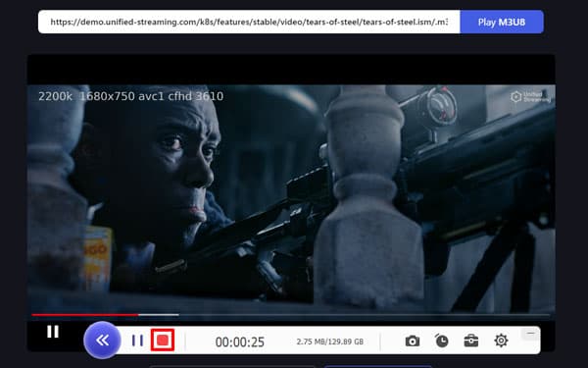Open the toolbox briefcase icon
This screenshot has height=368, width=588.
(x=471, y=341)
